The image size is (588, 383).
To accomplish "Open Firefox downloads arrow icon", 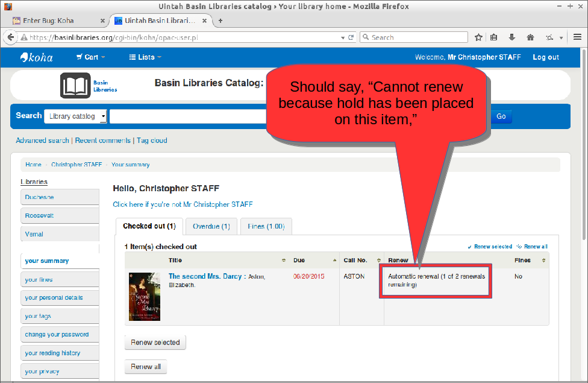I will pyautogui.click(x=512, y=37).
